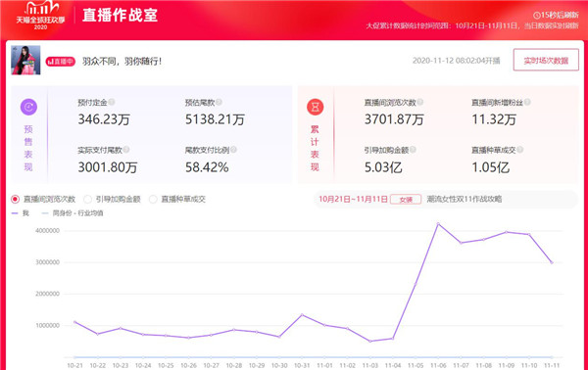
Task: Click the info icon beside 直播间浏览次数 metric
Action: (420, 102)
